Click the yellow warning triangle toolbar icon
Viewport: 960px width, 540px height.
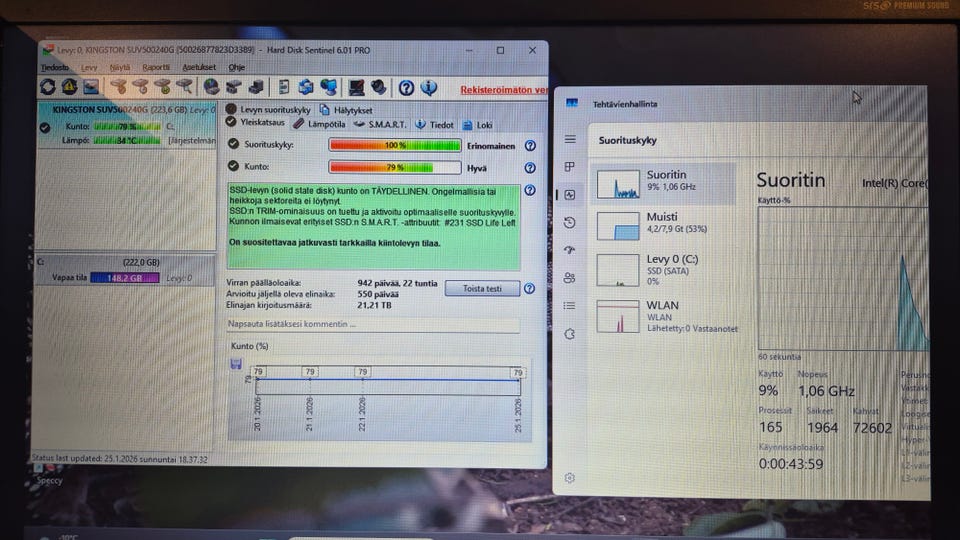coord(69,87)
